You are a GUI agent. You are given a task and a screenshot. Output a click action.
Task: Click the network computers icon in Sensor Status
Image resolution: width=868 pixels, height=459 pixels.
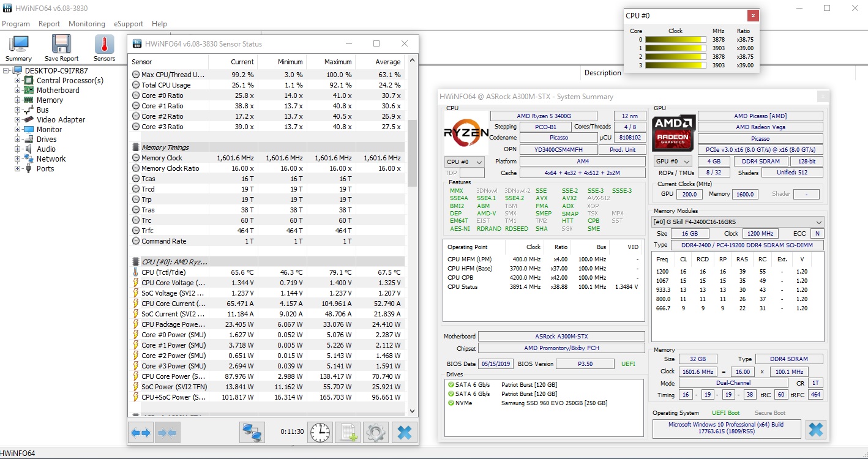252,433
